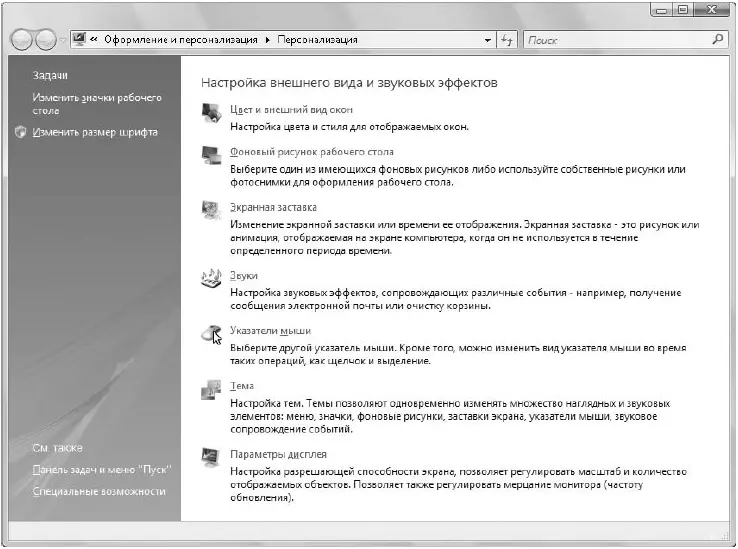Open Изменить значки рабочего стола link
This screenshot has height=549, width=738.
point(97,104)
